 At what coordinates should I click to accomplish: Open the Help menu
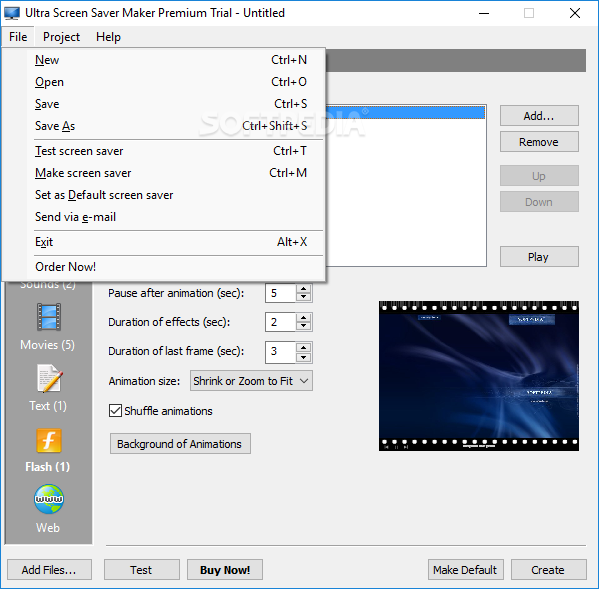coord(108,37)
